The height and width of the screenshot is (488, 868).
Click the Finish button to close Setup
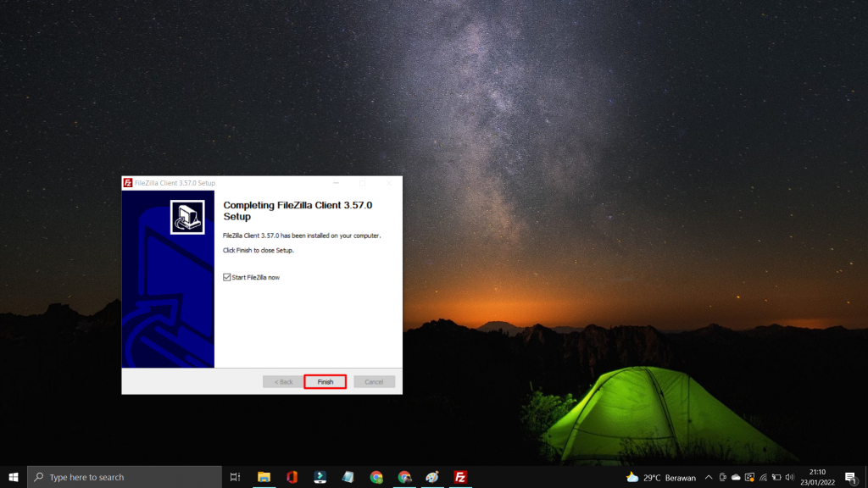pos(325,381)
